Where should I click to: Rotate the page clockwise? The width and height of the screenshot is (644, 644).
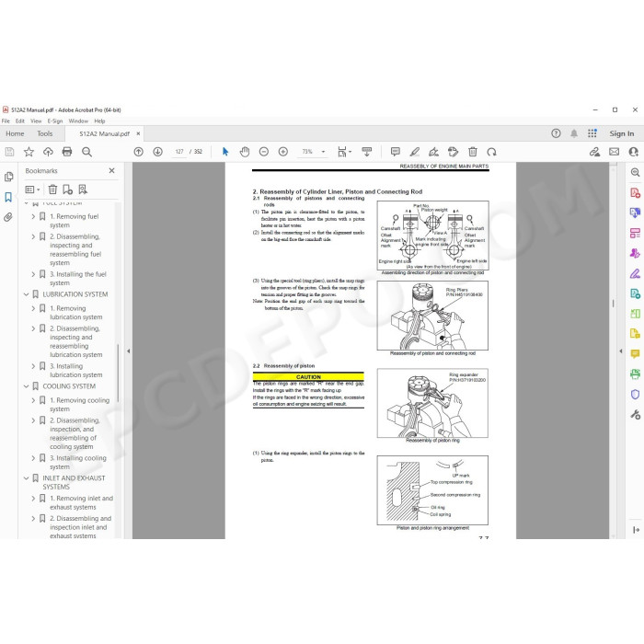(491, 152)
